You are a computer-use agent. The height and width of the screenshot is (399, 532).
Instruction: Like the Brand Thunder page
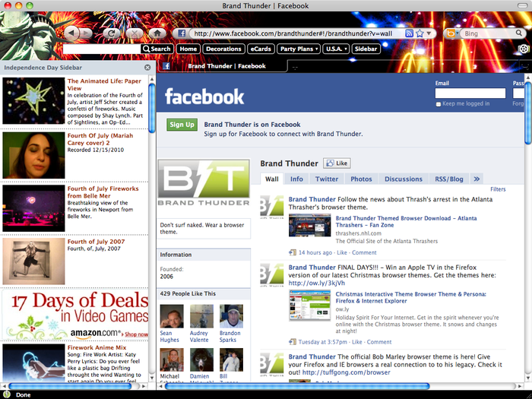(337, 163)
